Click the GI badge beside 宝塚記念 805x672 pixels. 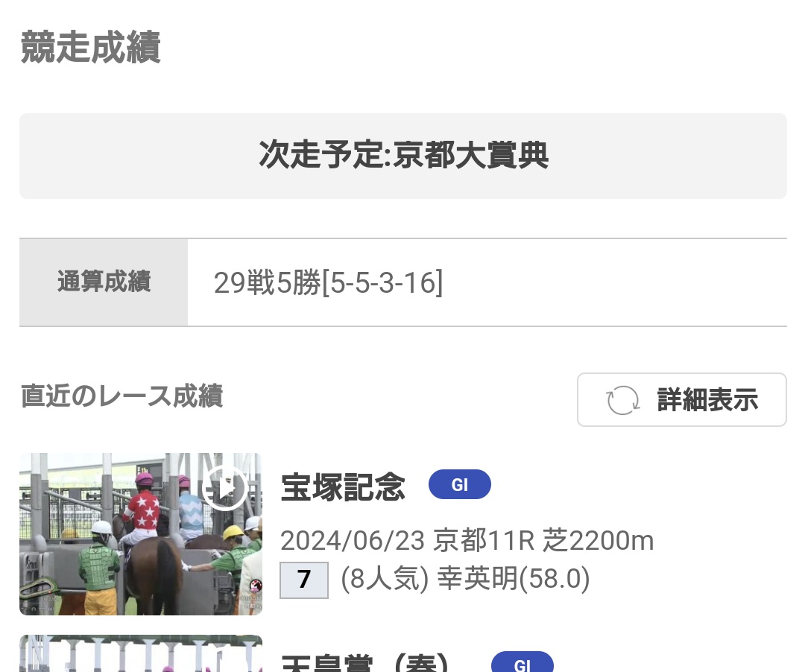pos(459,484)
